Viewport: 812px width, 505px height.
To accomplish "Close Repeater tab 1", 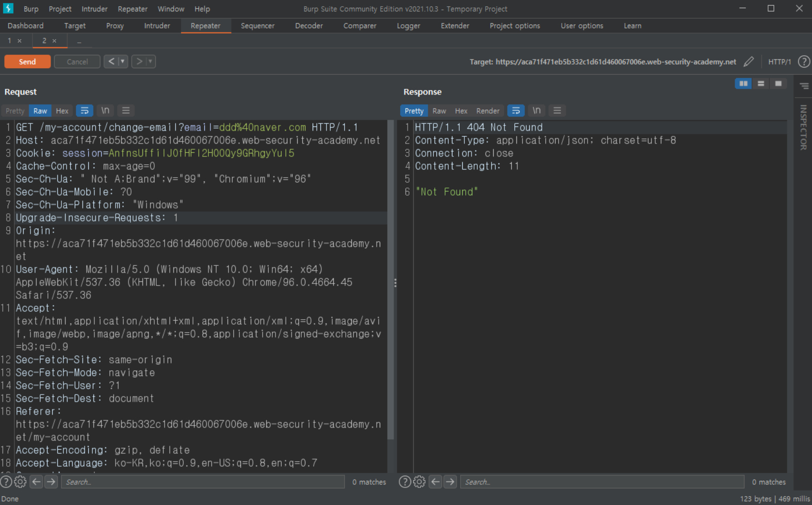I will point(20,41).
